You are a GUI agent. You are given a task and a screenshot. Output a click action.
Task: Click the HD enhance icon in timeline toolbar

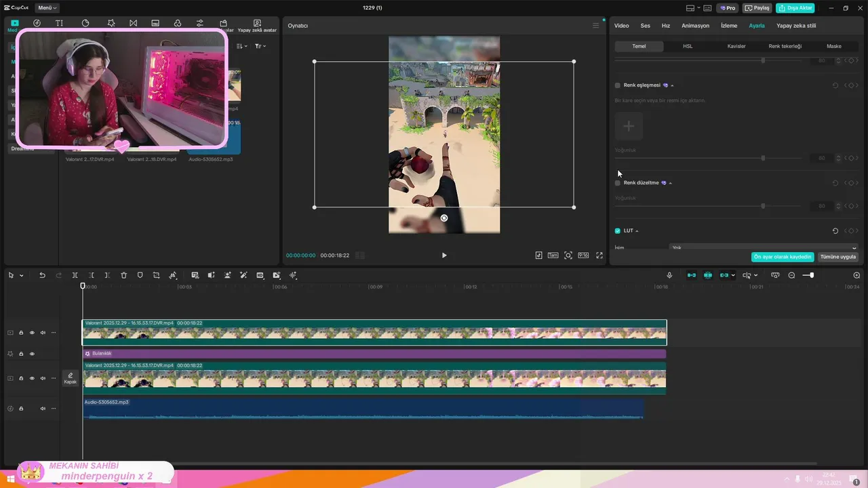click(x=260, y=275)
